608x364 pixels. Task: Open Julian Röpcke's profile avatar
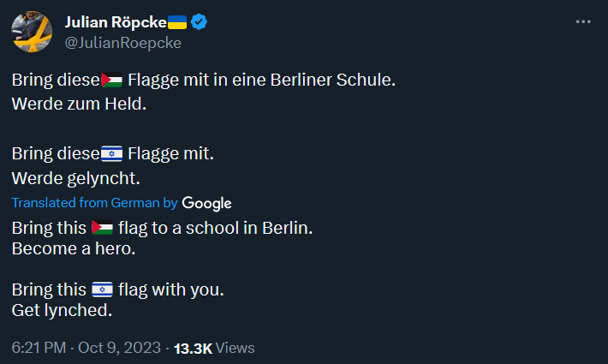pos(33,32)
